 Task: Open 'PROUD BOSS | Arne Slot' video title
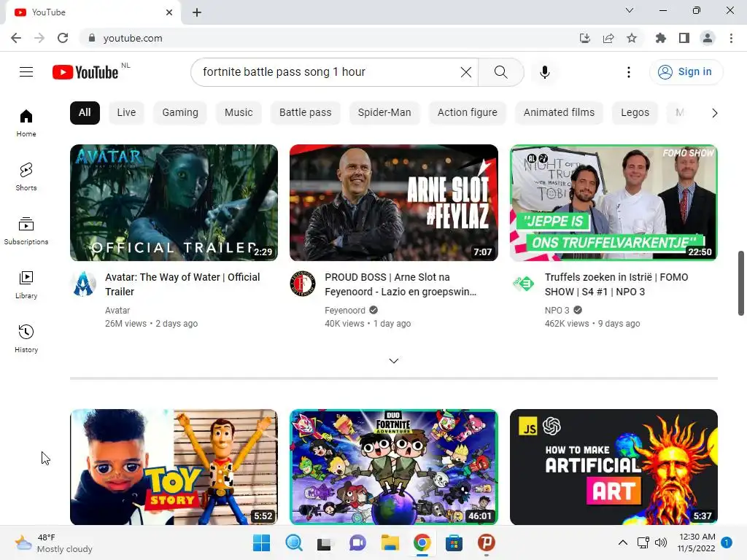(x=400, y=284)
